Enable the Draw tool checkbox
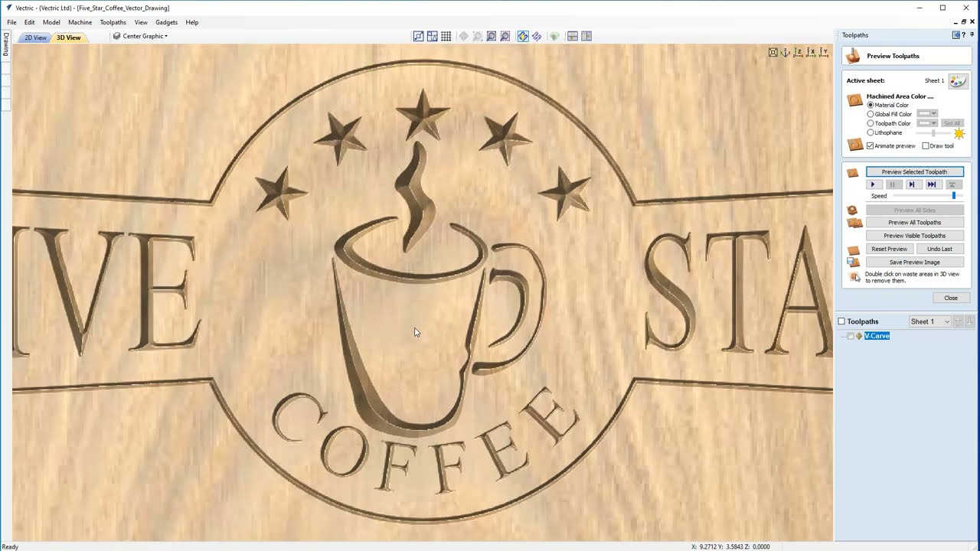The height and width of the screenshot is (551, 980). tap(926, 146)
